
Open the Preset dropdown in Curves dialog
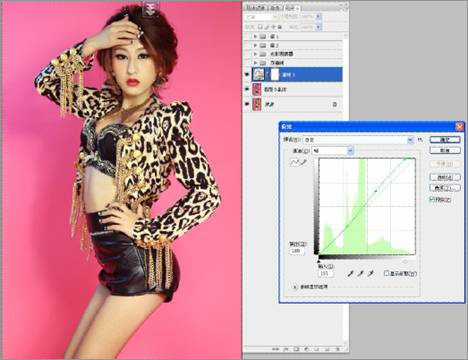[x=358, y=140]
